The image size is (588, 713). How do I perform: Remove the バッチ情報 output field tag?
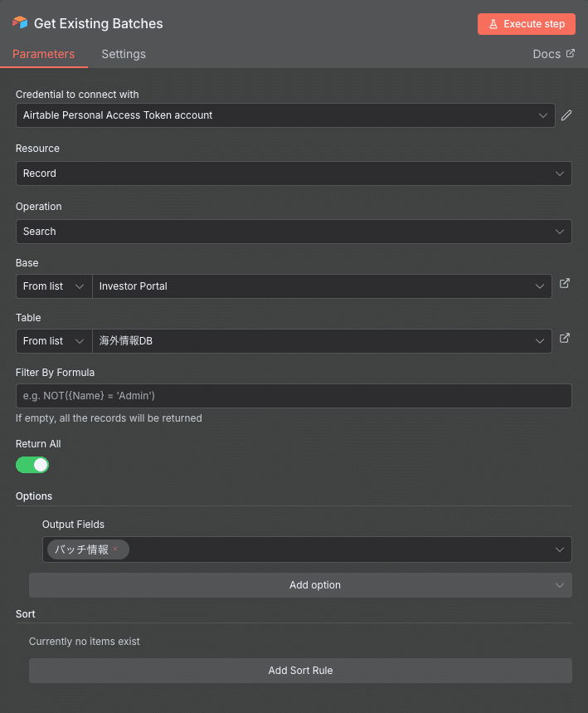116,549
